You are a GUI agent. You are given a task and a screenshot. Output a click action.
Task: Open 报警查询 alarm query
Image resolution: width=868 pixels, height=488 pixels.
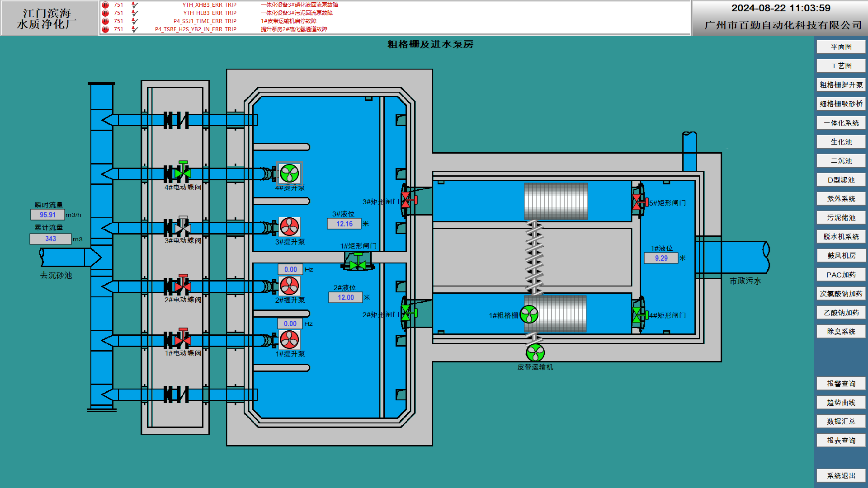(841, 384)
